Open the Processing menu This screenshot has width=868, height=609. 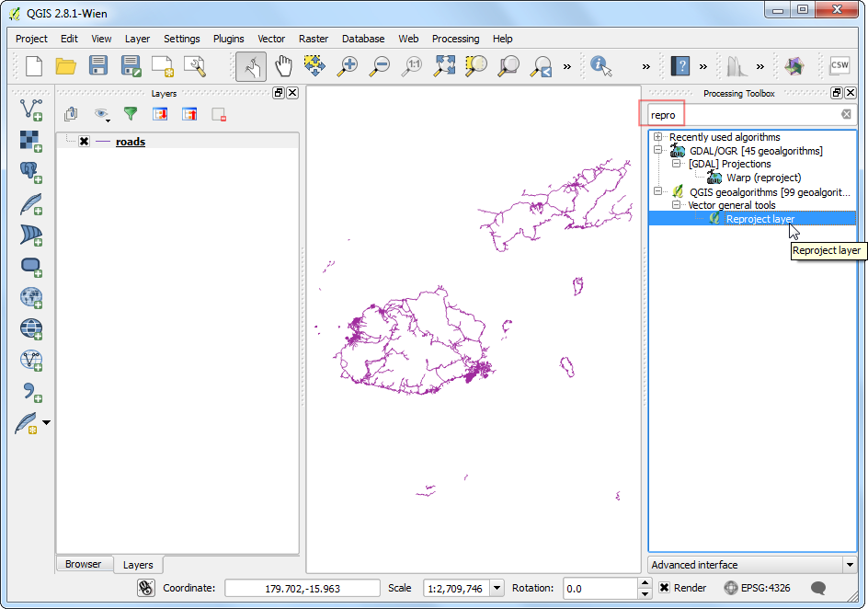[x=455, y=39]
